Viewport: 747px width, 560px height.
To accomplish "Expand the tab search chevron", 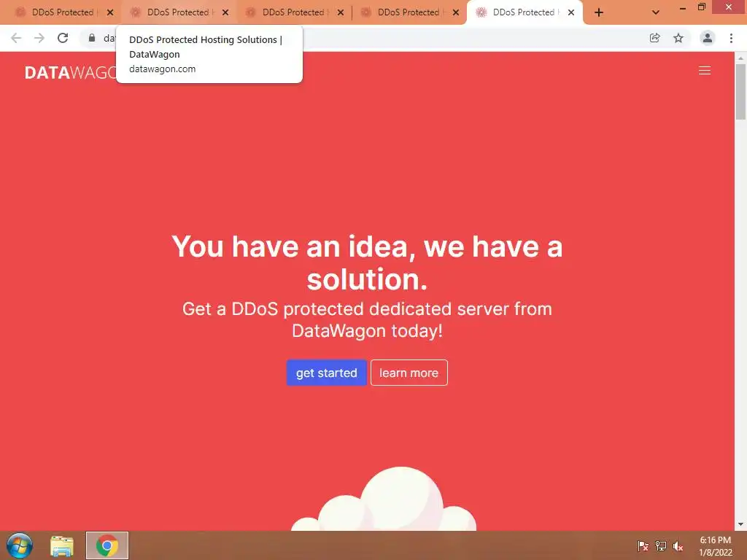I will 656,12.
